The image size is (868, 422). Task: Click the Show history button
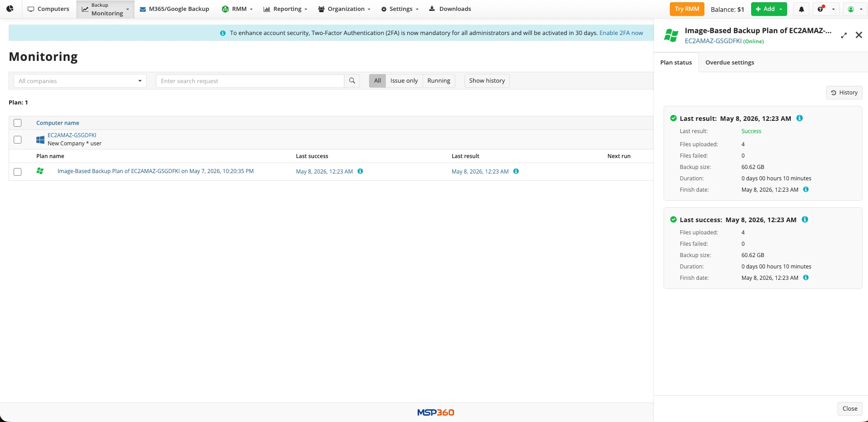[x=487, y=81]
